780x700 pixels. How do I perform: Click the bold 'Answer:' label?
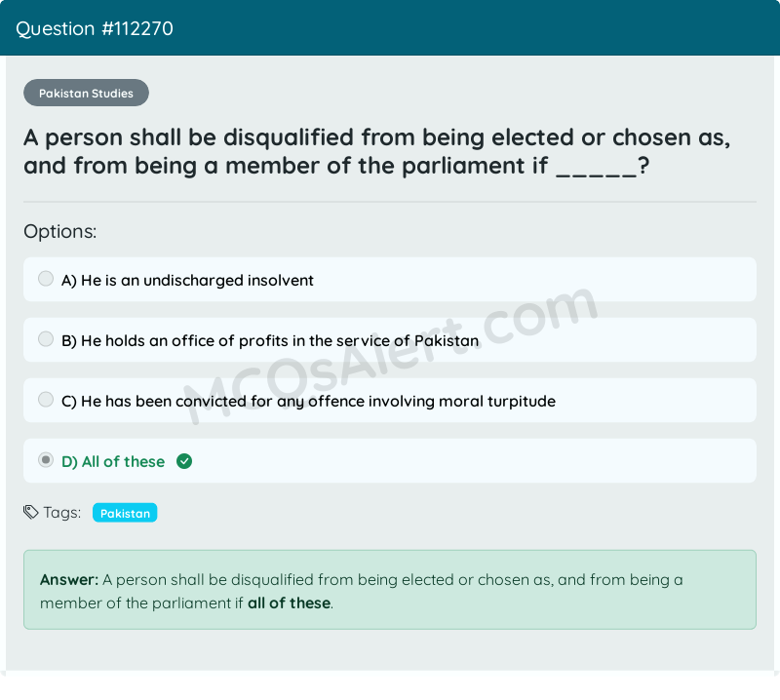click(x=66, y=579)
